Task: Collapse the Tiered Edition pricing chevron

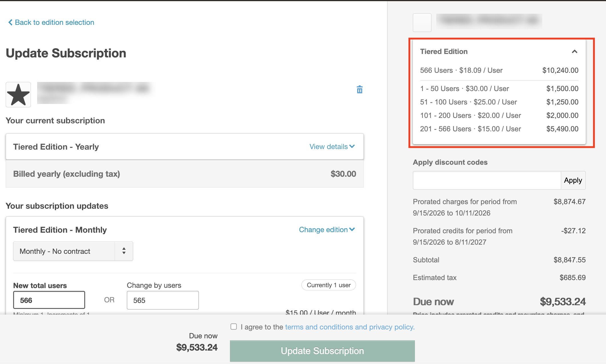Action: (574, 51)
